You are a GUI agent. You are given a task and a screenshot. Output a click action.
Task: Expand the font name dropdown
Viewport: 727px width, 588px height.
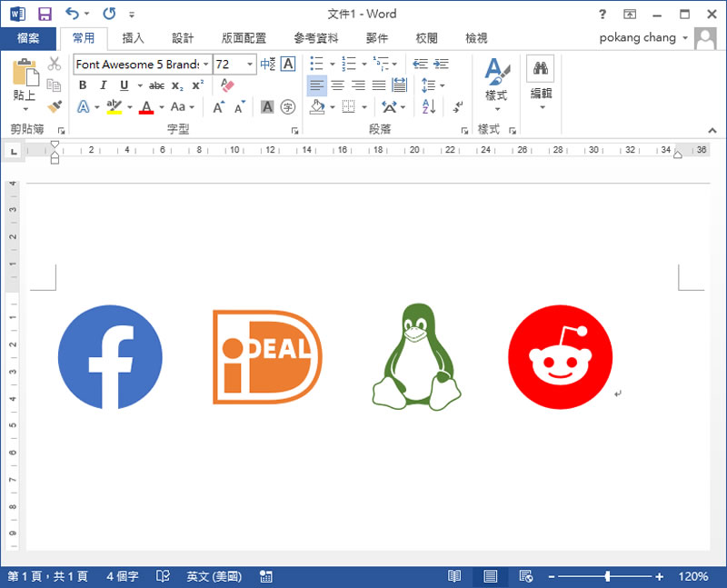(206, 64)
